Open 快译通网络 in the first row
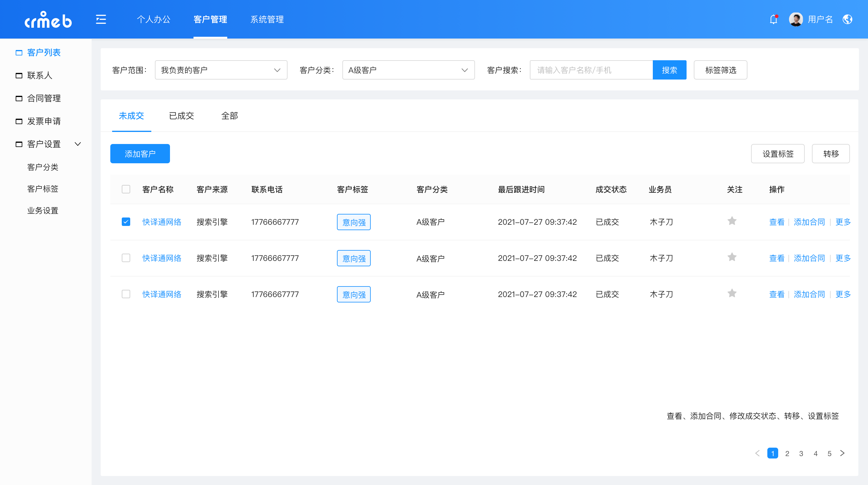Viewport: 868px width, 485px height. tap(162, 222)
